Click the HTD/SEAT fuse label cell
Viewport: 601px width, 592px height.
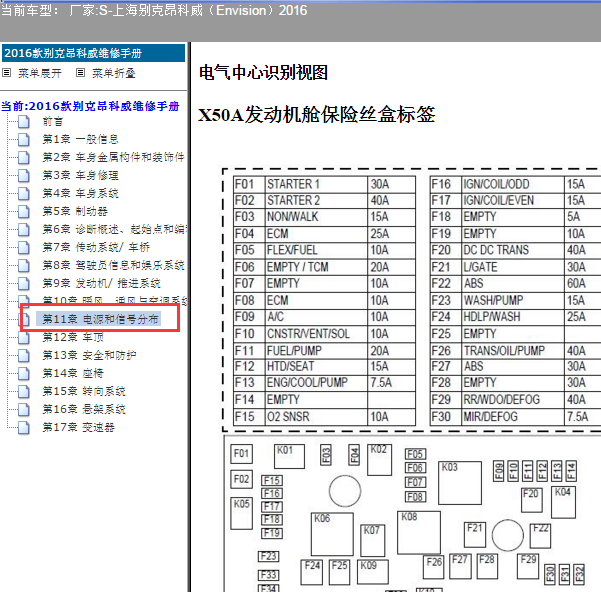tap(316, 367)
